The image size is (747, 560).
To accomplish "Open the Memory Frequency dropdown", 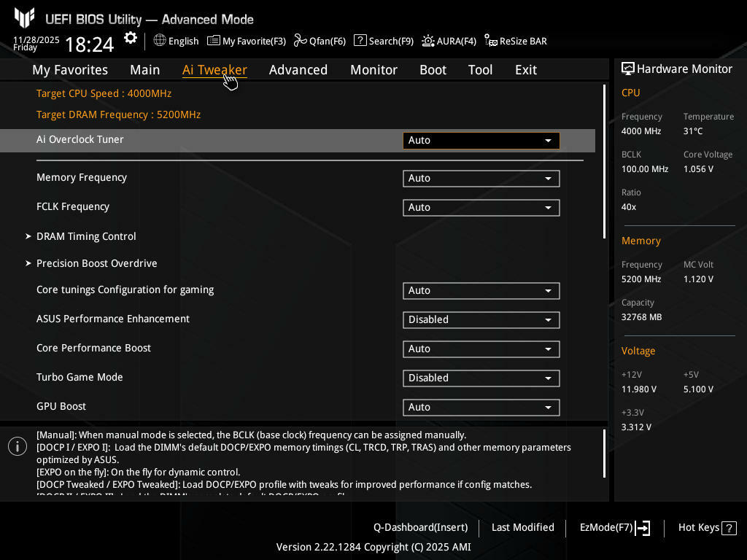I will coord(481,178).
